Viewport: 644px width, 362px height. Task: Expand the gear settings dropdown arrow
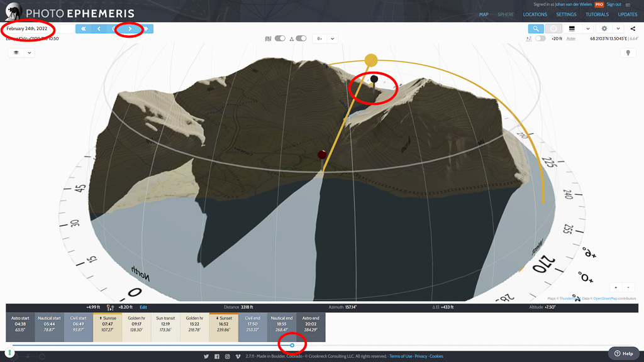click(x=618, y=29)
